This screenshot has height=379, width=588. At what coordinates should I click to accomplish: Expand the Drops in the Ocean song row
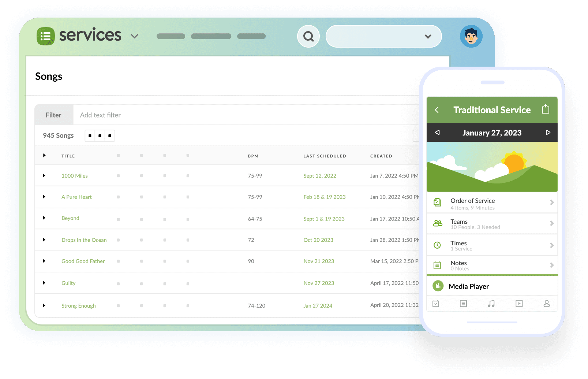pos(44,240)
